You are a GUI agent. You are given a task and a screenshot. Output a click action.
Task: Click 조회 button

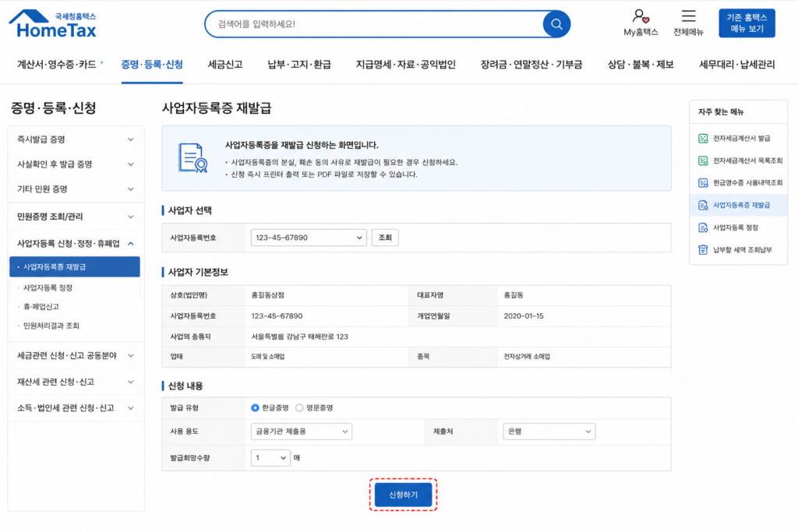pos(385,238)
